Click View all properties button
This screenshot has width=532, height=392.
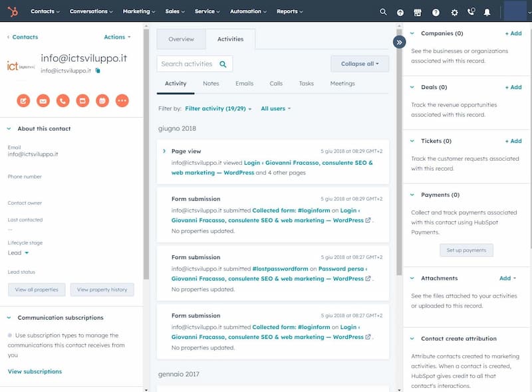[x=37, y=290]
